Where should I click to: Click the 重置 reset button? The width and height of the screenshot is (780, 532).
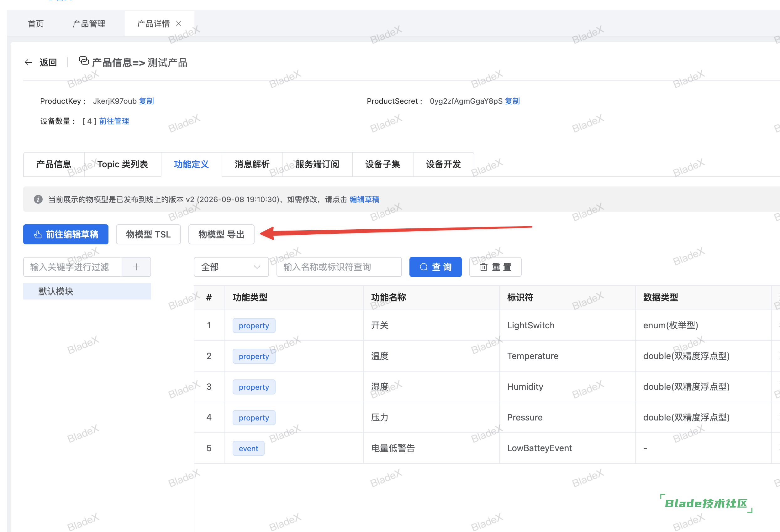(495, 267)
